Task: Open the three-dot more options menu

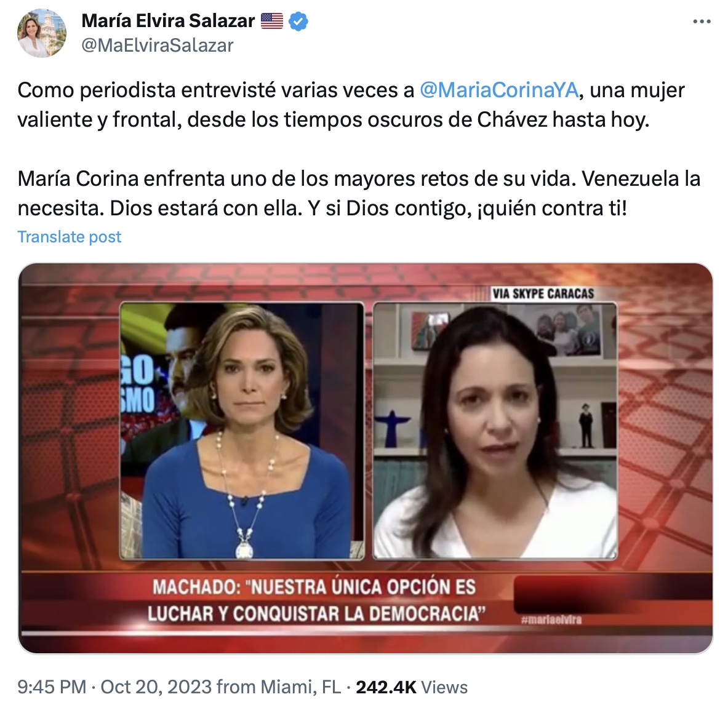Action: [702, 22]
